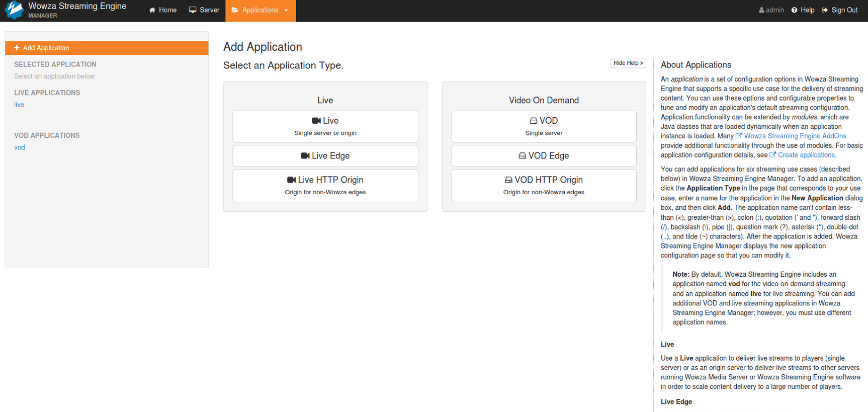Screen dimensions: 868x412
Task: Click the disk icon on VOD Edge
Action: (x=523, y=156)
